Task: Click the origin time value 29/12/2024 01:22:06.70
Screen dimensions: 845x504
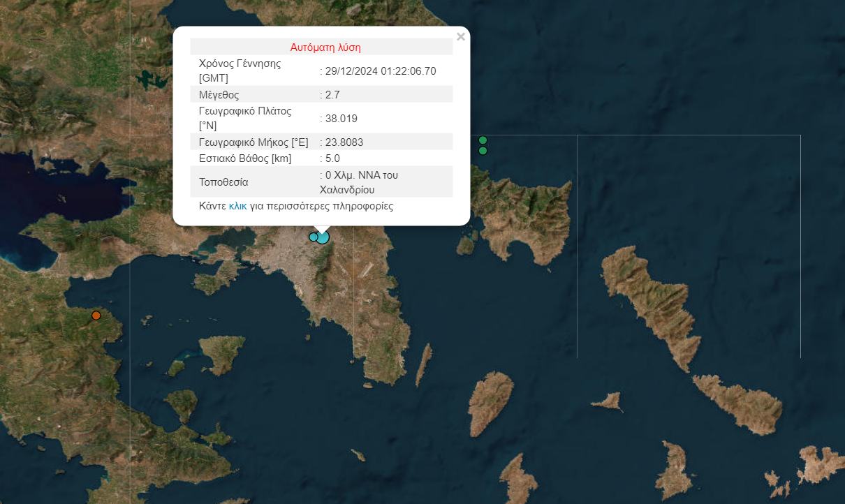Action: tap(380, 71)
